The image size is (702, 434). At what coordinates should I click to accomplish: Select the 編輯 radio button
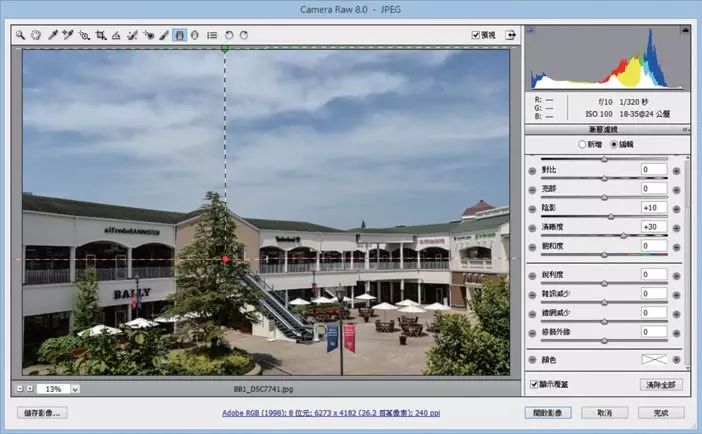pos(614,144)
